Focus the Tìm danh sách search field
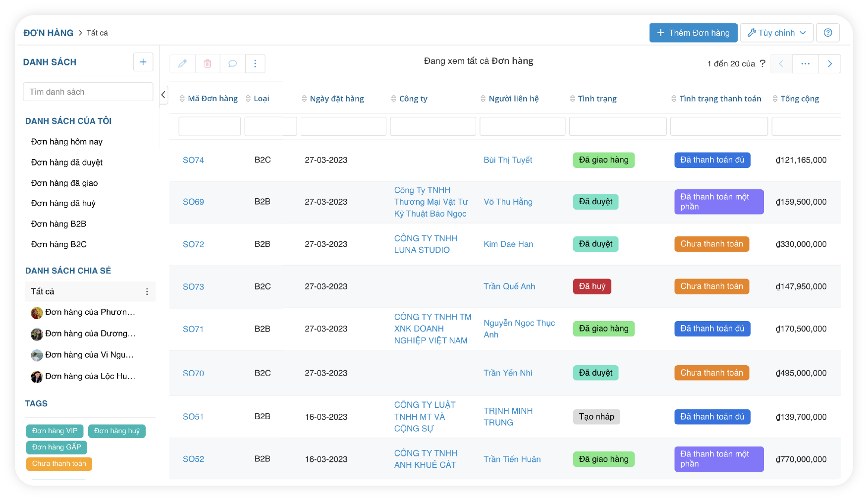The width and height of the screenshot is (868, 501). [x=88, y=92]
